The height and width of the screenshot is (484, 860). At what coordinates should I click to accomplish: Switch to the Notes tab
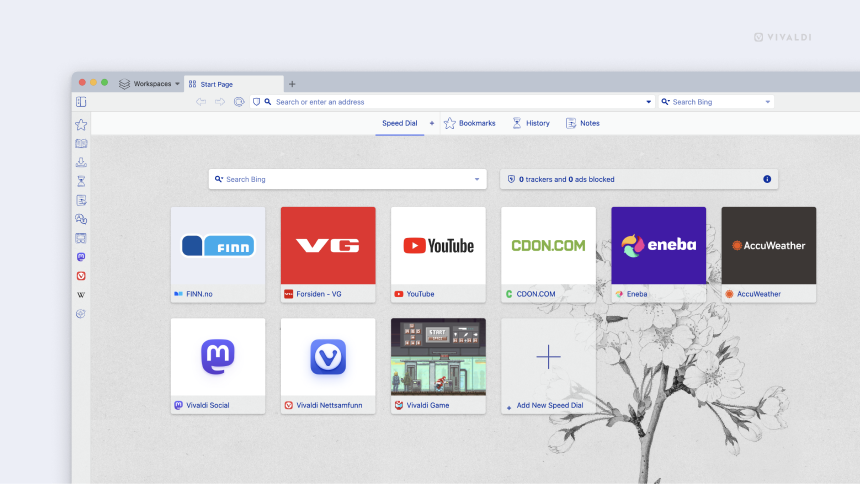click(x=582, y=123)
